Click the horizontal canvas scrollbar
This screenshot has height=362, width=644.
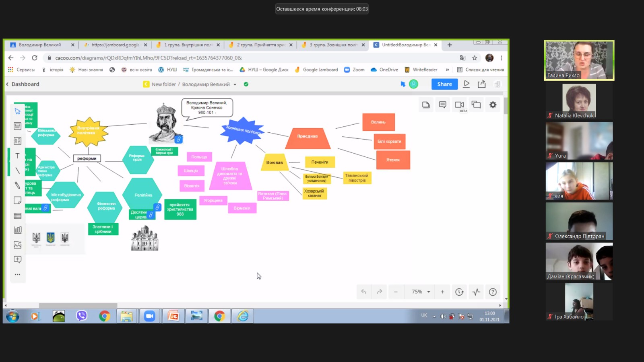[78, 305]
